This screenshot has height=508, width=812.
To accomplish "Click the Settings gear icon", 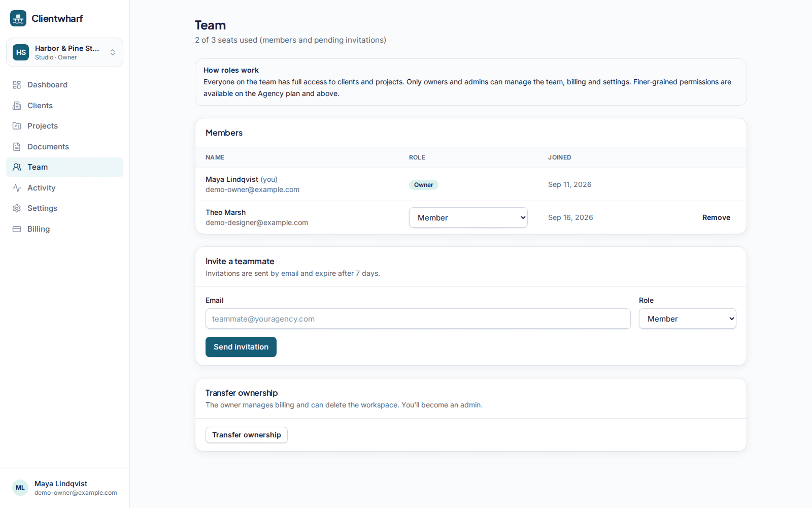I will [17, 208].
